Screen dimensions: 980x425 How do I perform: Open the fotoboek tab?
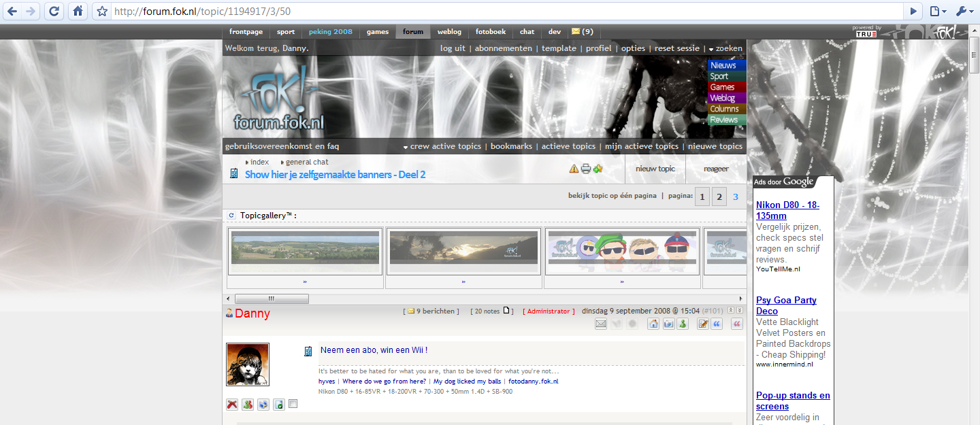[x=491, y=32]
